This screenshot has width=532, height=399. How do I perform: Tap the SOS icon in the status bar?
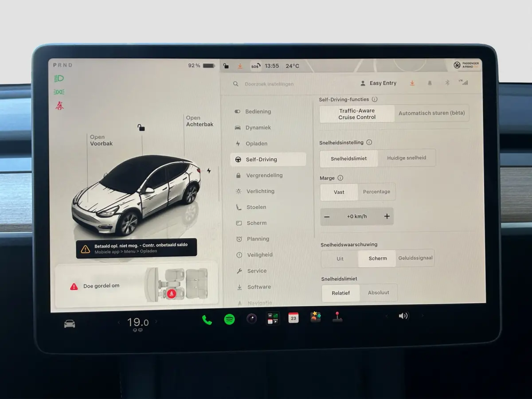click(x=256, y=66)
